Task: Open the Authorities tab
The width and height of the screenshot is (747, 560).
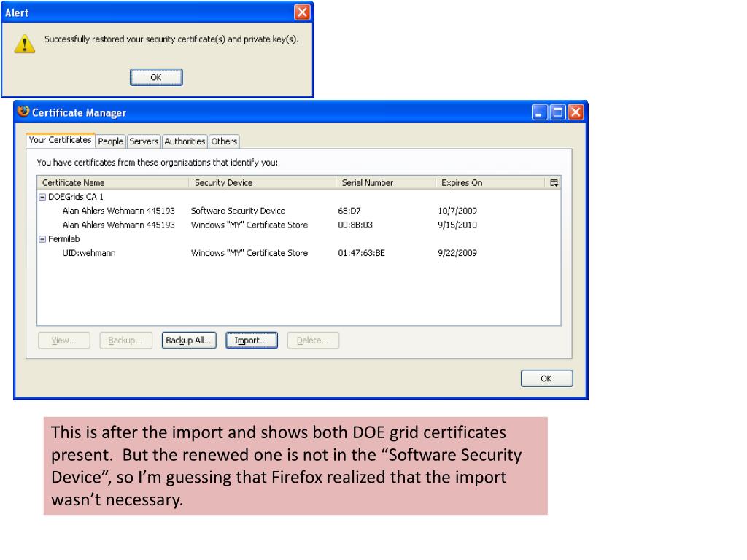Action: pos(185,141)
